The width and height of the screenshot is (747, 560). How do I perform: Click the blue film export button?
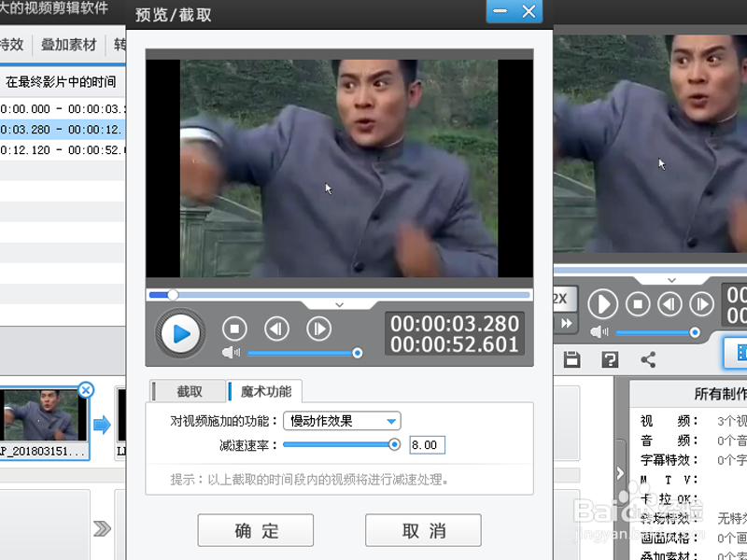point(736,353)
